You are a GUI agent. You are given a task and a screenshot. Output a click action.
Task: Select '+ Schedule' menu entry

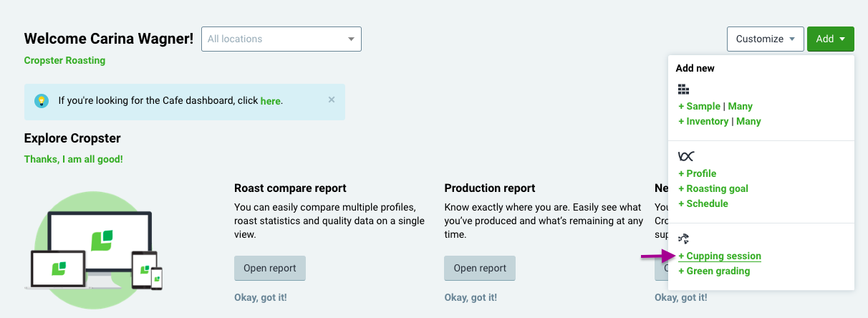pos(703,203)
